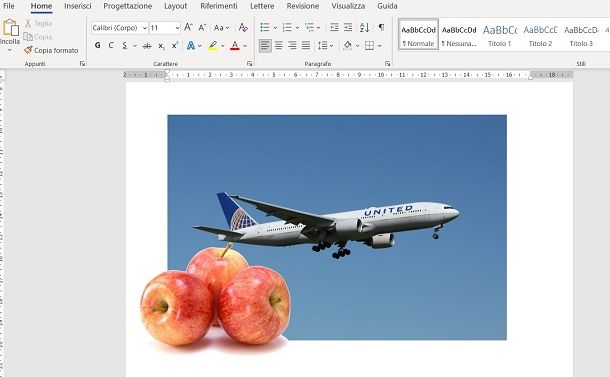Clear all formatting with eraser A icon
The width and height of the screenshot is (610, 377).
click(243, 28)
